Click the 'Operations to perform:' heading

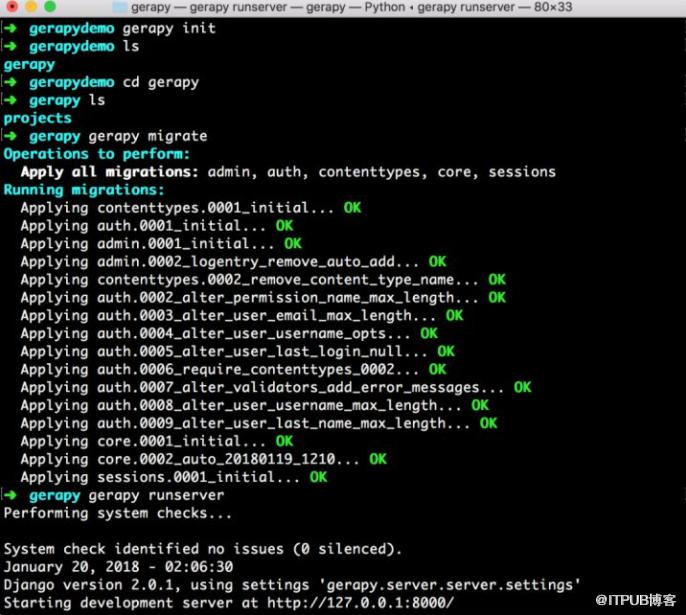point(97,154)
